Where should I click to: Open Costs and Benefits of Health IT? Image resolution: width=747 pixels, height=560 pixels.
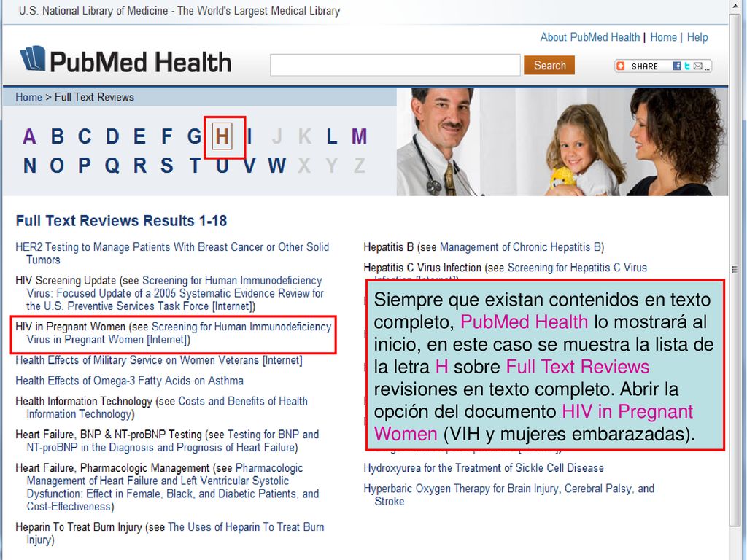167,408
